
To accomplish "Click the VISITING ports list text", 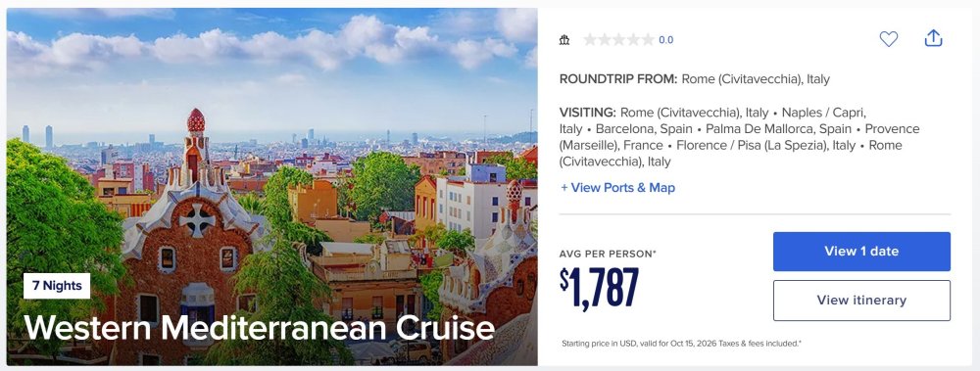I will click(739, 137).
